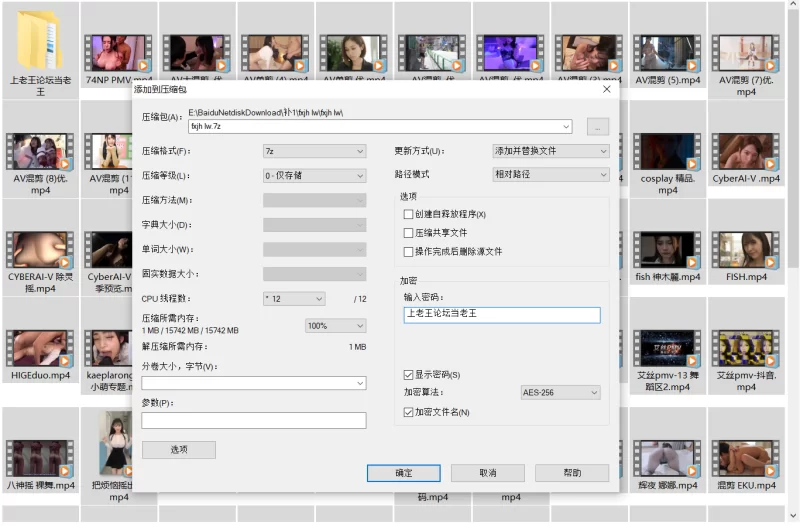Expand the 更新方式 dropdown
The width and height of the screenshot is (800, 526).
(x=550, y=151)
